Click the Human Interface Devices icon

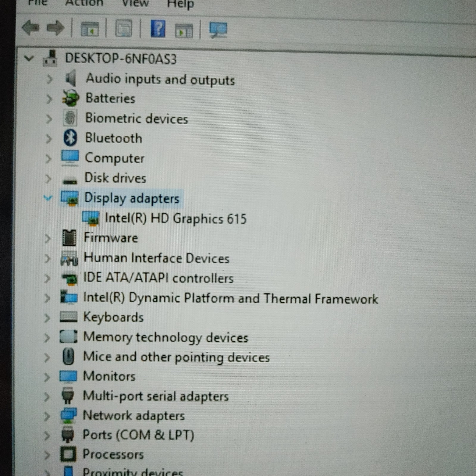pyautogui.click(x=69, y=258)
